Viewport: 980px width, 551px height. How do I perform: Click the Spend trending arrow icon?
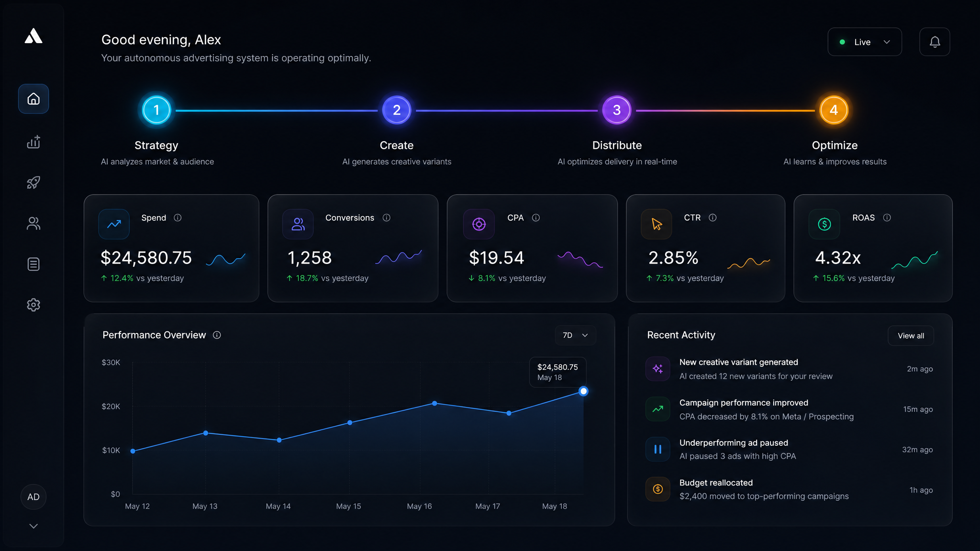114,224
